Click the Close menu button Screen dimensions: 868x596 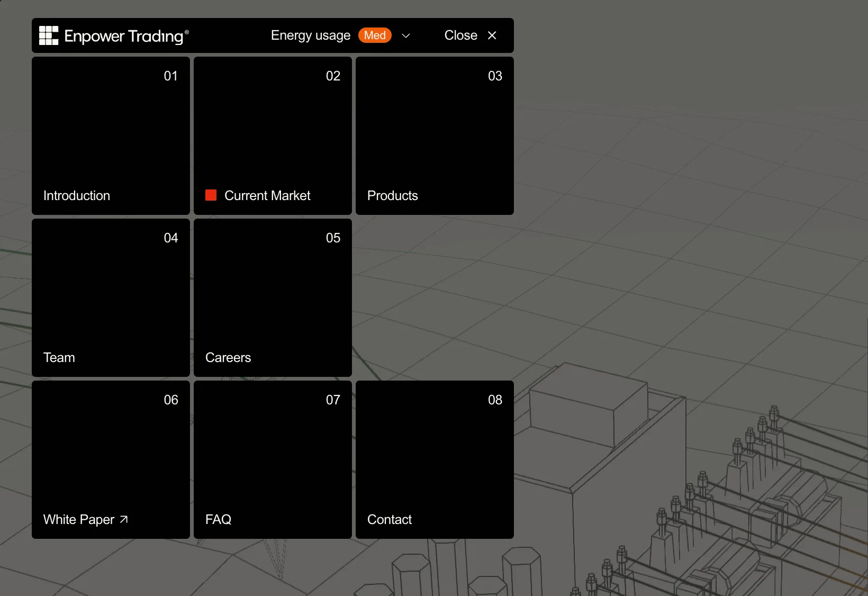pyautogui.click(x=471, y=35)
